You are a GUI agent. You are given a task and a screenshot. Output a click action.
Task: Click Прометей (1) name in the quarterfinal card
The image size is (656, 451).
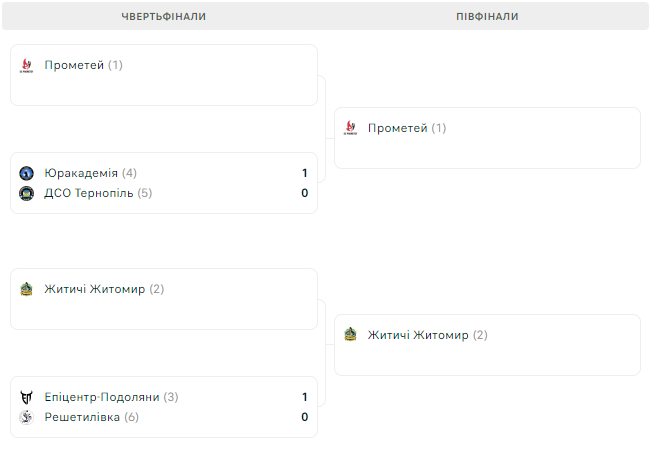point(84,66)
